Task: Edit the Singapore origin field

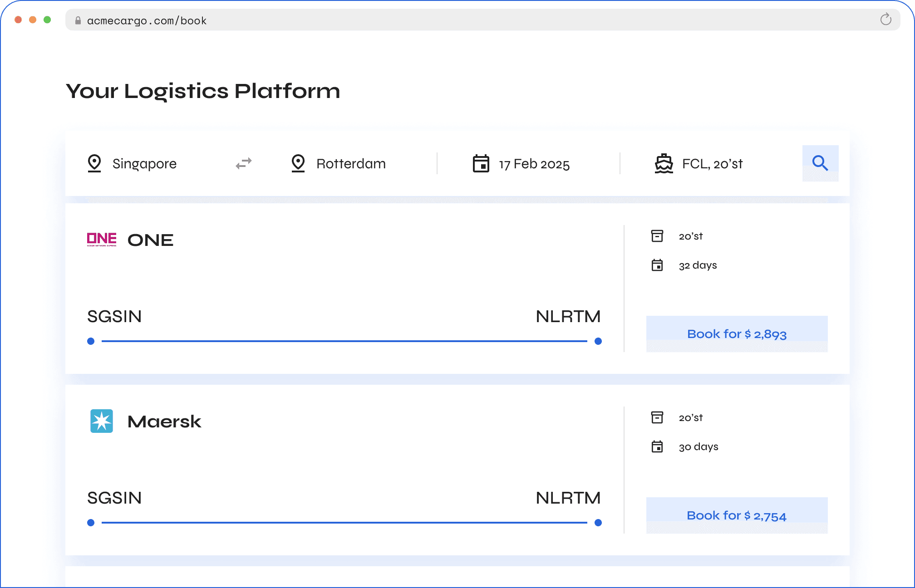Action: click(132, 163)
